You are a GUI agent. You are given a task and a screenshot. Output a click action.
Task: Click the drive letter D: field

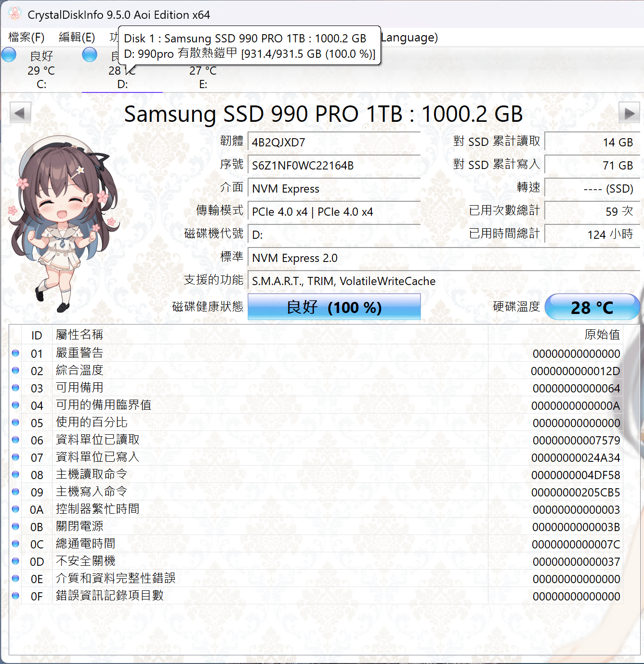[334, 235]
